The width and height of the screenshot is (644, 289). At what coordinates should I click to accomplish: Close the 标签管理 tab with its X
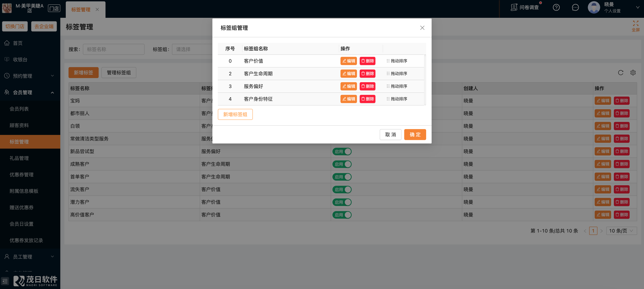(x=97, y=9)
